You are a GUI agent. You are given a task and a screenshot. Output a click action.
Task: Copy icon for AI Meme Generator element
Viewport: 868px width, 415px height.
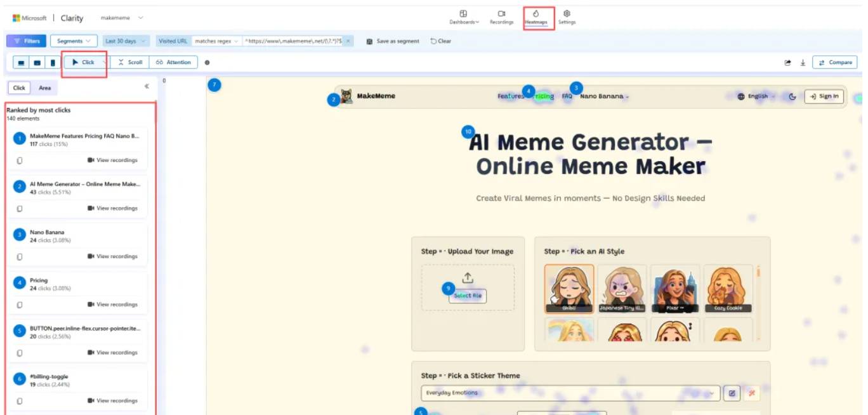pos(20,209)
